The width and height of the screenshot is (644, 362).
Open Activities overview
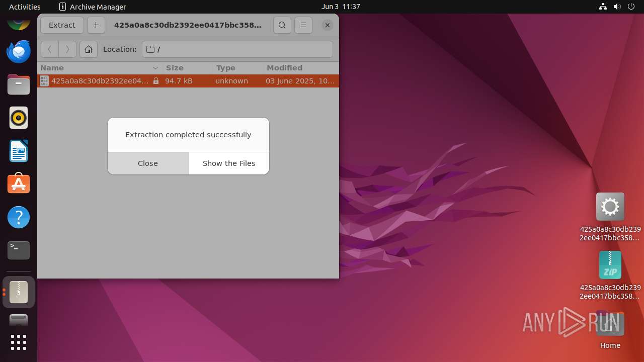(x=25, y=7)
